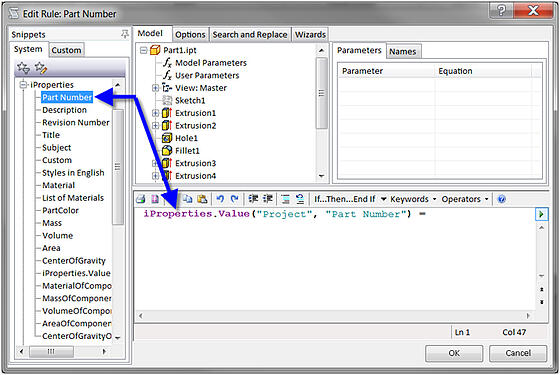Click the green arrow at code editor corner
The width and height of the screenshot is (560, 375).
click(x=541, y=214)
